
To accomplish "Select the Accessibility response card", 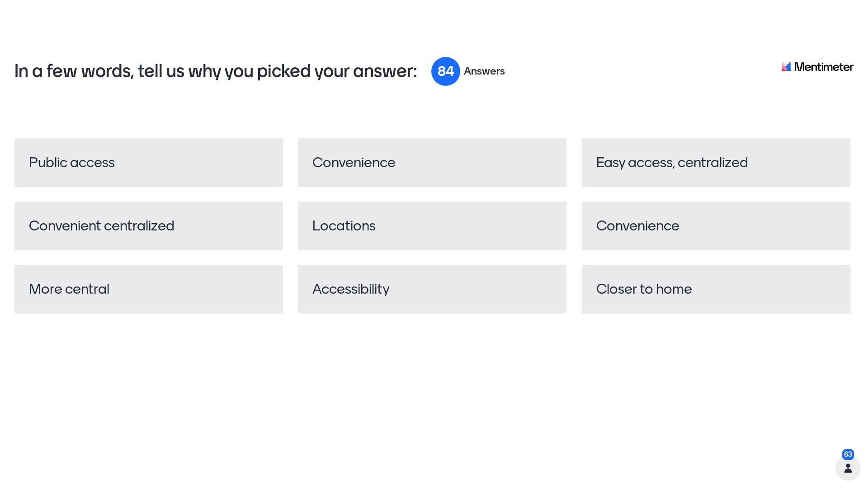I will 432,289.
